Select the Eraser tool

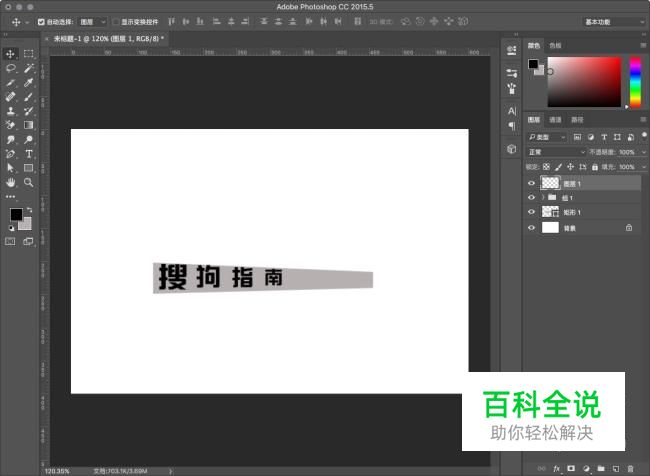10,125
